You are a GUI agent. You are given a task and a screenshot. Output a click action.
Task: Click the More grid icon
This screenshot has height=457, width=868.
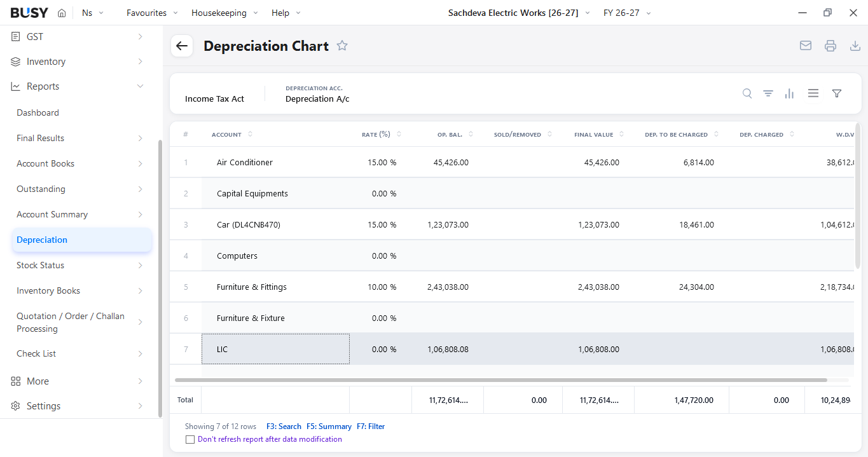[x=16, y=381]
